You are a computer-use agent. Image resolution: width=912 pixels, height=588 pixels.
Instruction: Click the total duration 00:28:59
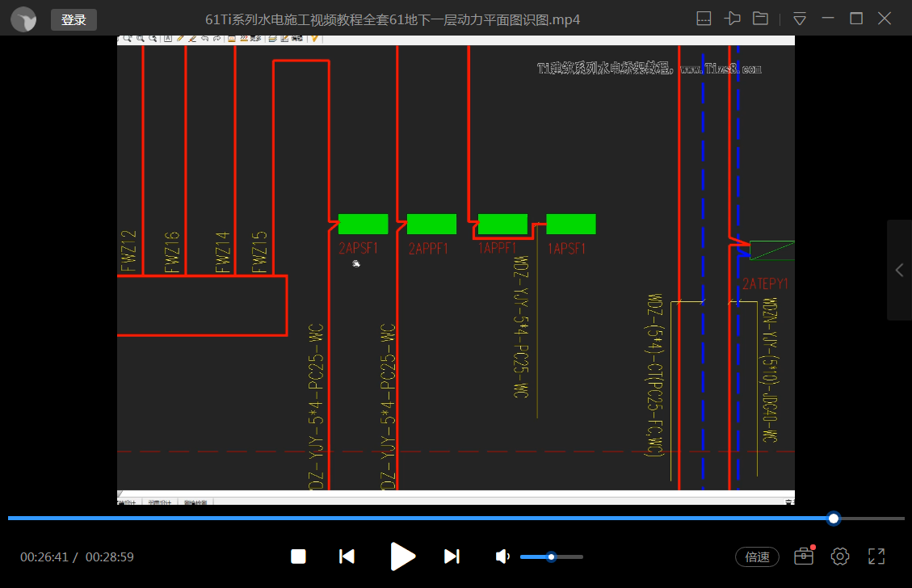coord(109,557)
